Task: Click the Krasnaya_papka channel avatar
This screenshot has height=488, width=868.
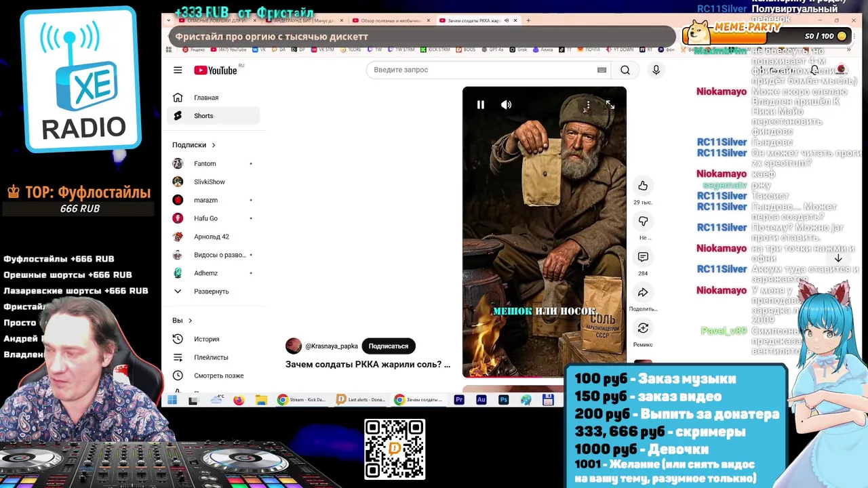Action: (x=294, y=346)
